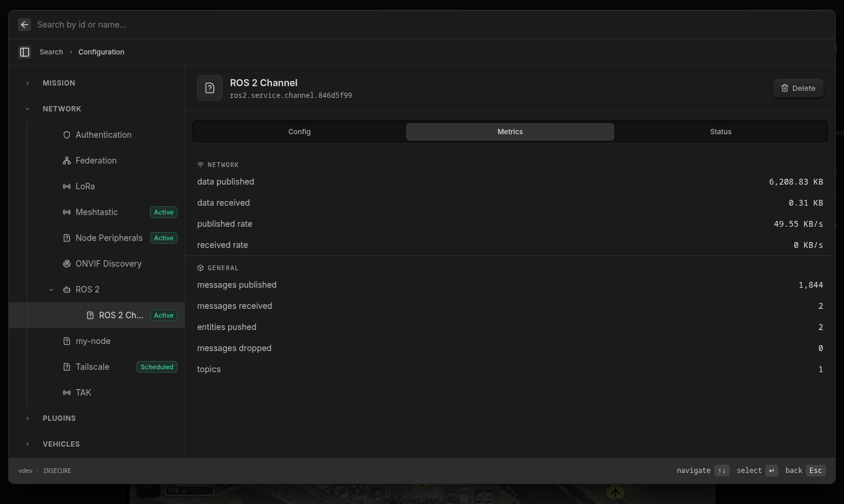
Task: Click the Delete button
Action: [x=798, y=88]
